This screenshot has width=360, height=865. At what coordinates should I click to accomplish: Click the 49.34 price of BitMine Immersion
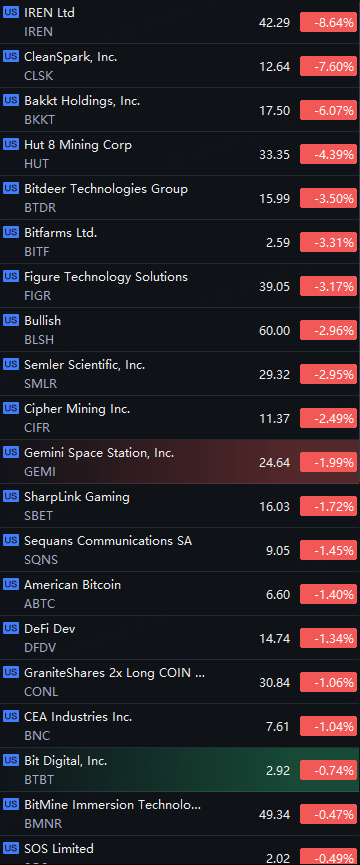pos(275,815)
